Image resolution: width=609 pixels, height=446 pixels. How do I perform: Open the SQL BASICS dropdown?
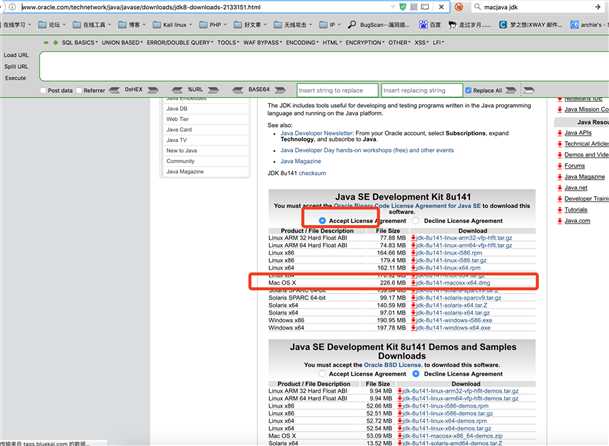click(x=80, y=42)
